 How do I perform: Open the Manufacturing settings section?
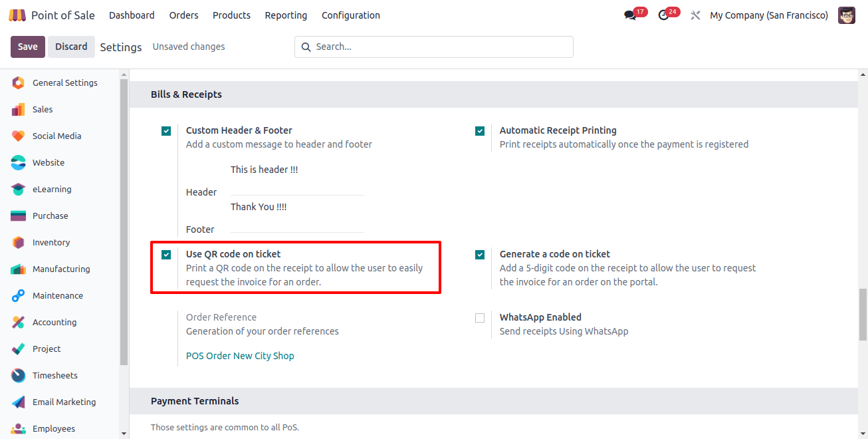(61, 269)
